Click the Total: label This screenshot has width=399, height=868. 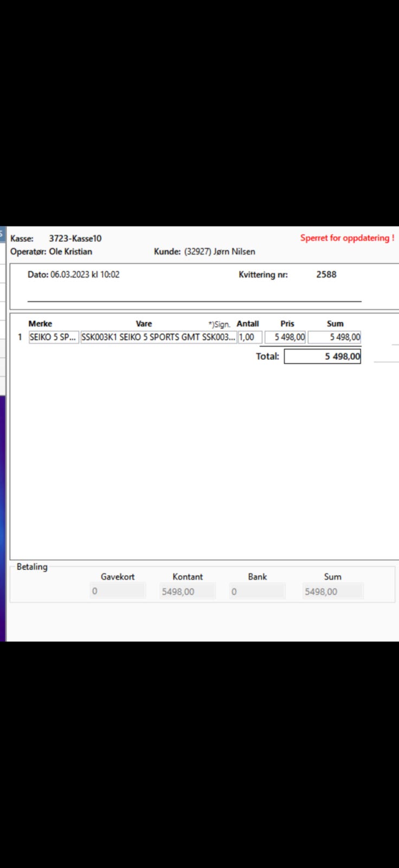pyautogui.click(x=268, y=356)
